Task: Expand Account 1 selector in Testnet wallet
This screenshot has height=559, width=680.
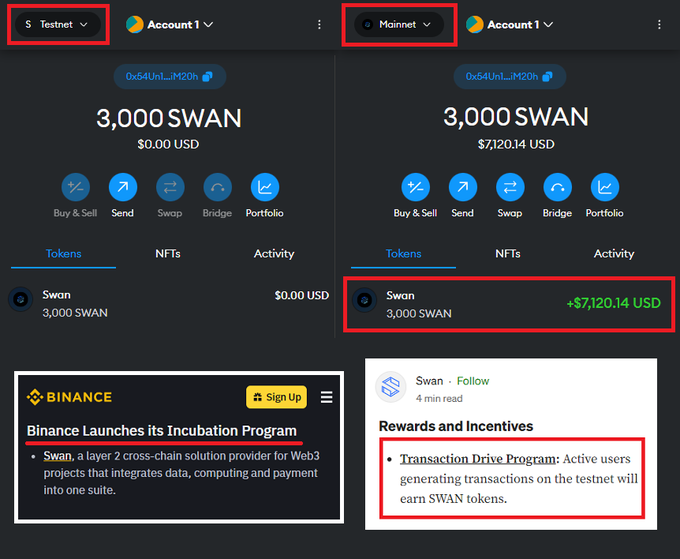Action: tap(180, 25)
